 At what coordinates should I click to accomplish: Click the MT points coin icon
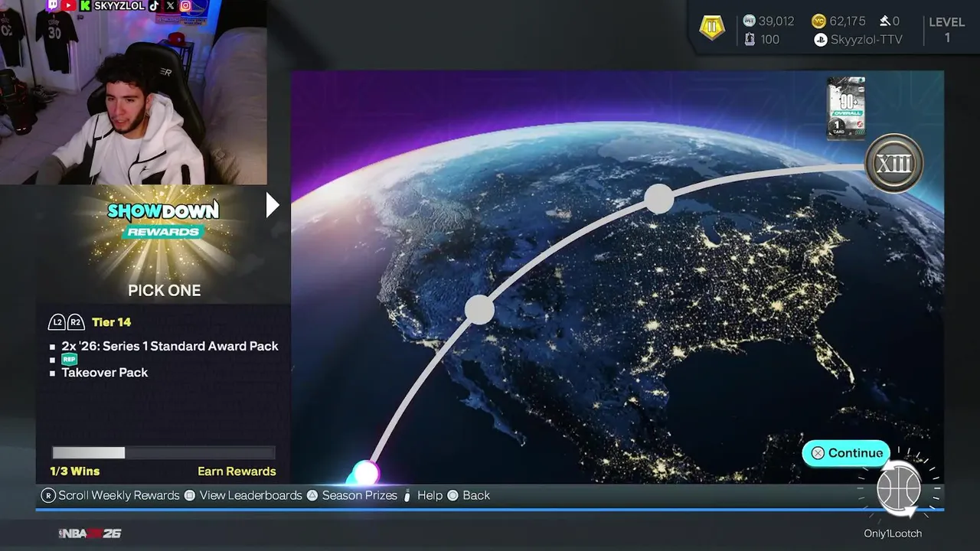coord(749,21)
